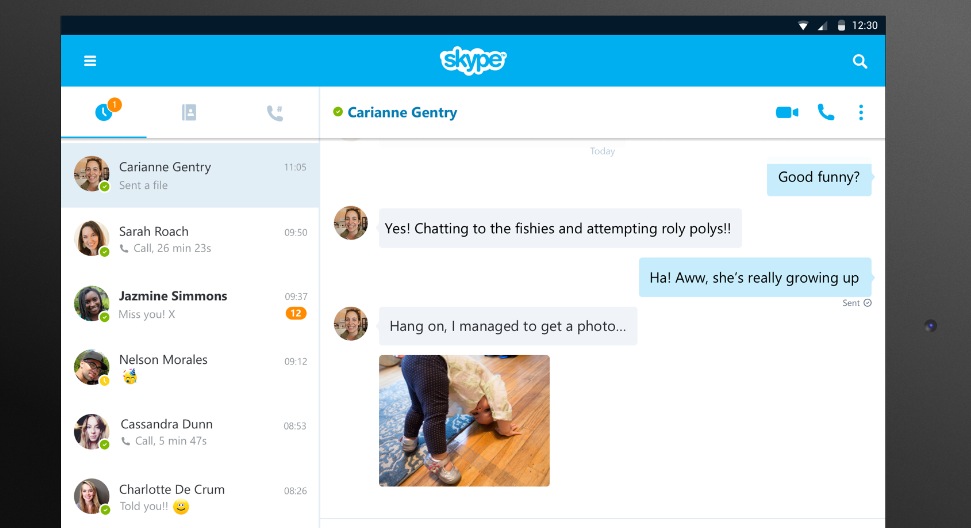971x528 pixels.
Task: Click the Skype logo in header
Action: tap(473, 61)
